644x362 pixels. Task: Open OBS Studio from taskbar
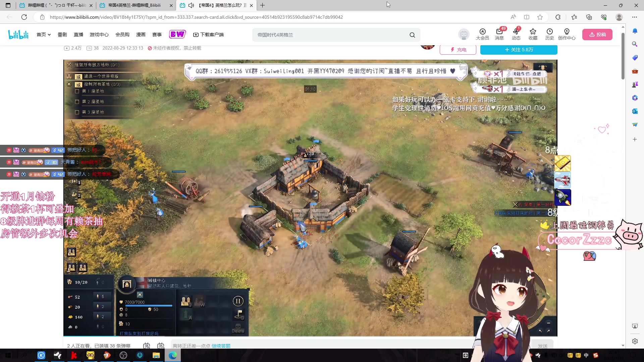point(123,355)
